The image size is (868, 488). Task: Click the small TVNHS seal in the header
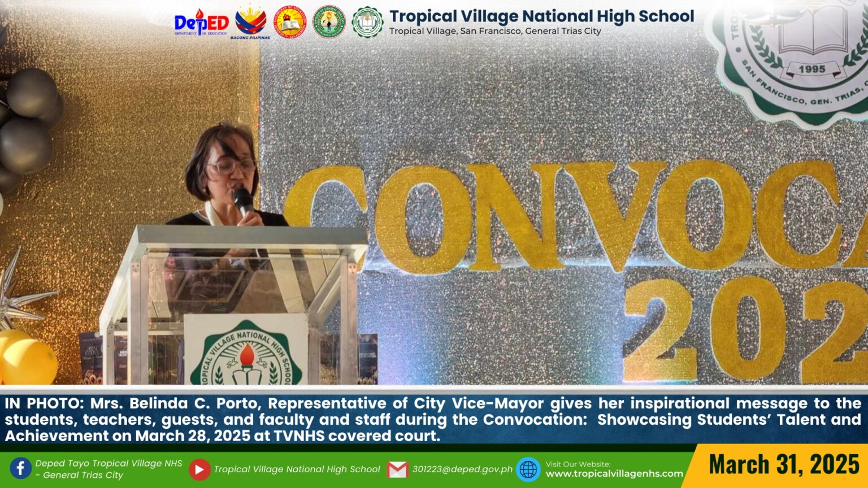coord(368,23)
